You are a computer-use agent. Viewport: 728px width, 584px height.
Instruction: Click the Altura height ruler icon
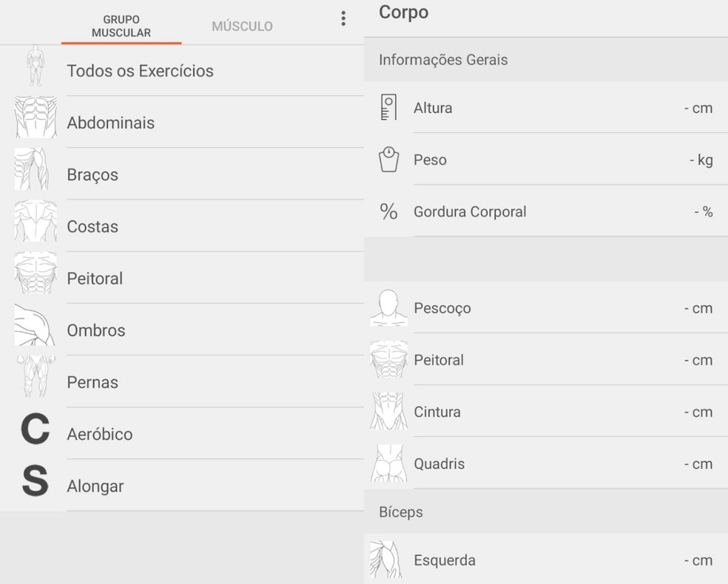(388, 108)
